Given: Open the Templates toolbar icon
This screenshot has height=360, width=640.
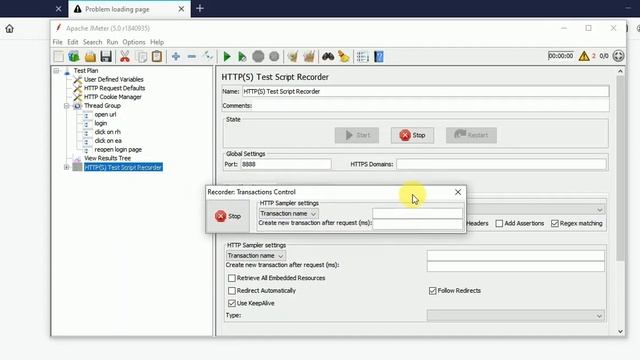Looking at the screenshot, I should click(x=74, y=56).
